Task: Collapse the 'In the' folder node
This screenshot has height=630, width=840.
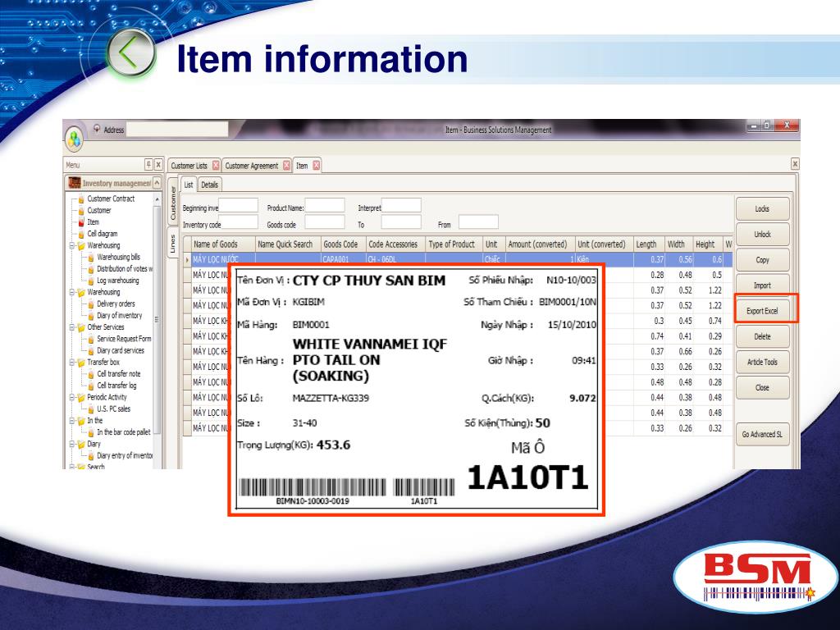Action: click(x=72, y=421)
